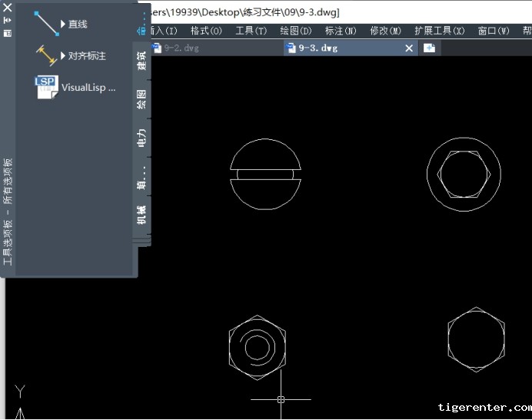
Task: Switch to the 建筑 palette tab
Action: click(x=141, y=60)
